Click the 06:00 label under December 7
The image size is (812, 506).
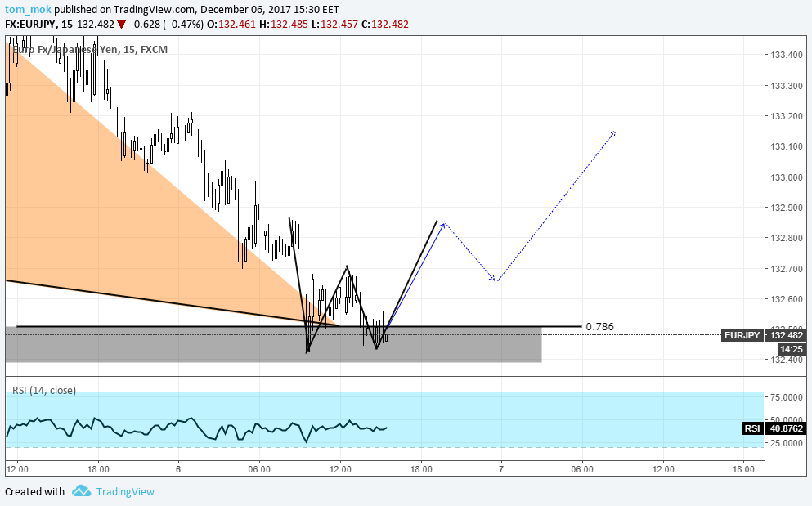click(582, 469)
